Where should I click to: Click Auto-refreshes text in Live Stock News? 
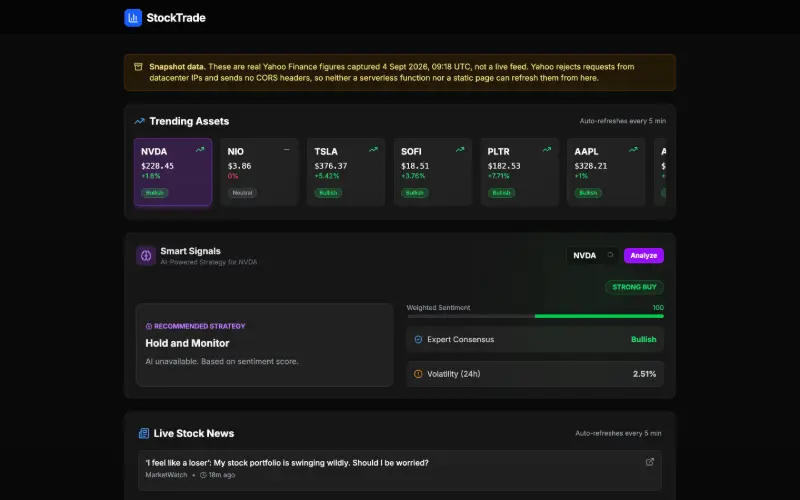618,434
